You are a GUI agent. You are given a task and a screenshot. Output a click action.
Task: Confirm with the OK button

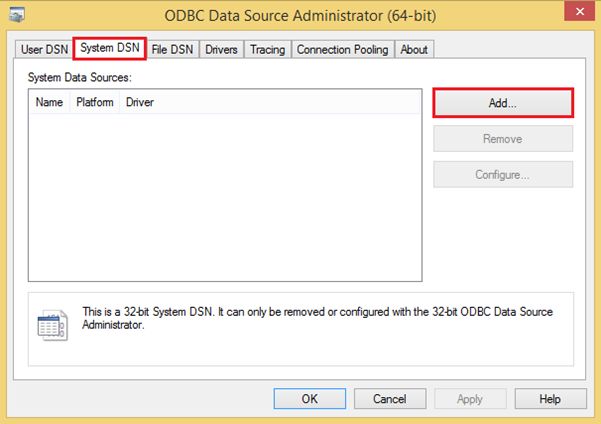click(310, 398)
